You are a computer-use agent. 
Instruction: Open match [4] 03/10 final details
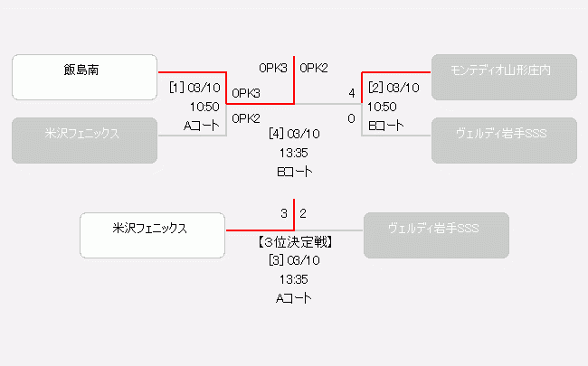pos(294,134)
